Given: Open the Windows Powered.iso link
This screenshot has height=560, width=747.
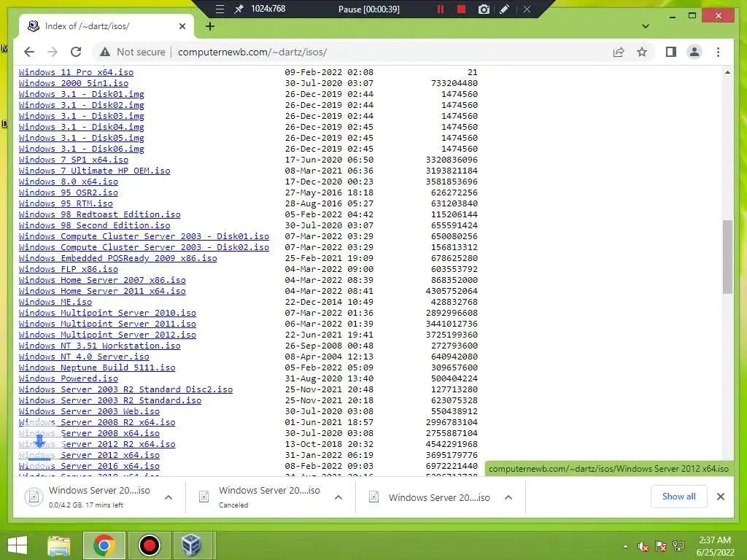Looking at the screenshot, I should click(x=69, y=379).
